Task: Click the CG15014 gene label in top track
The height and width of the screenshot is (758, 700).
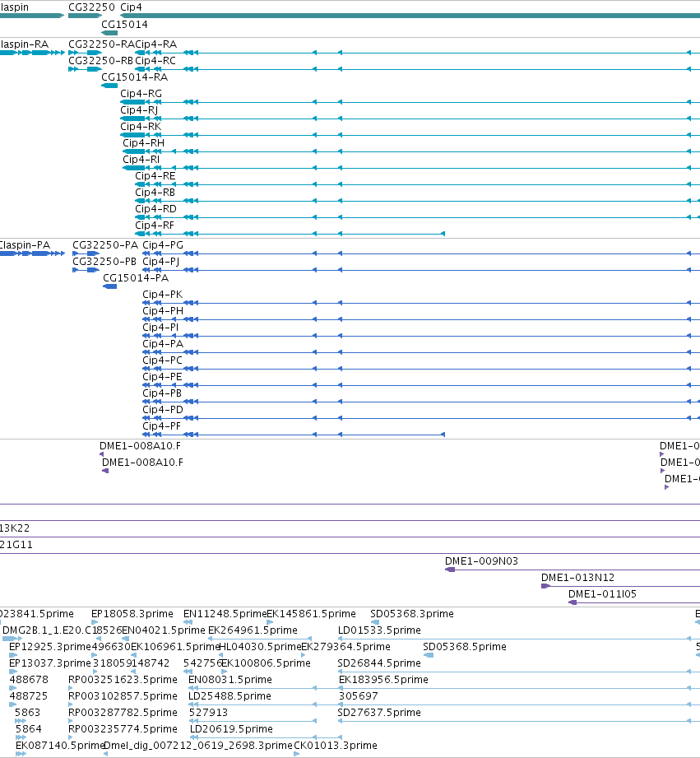Action: (x=124, y=25)
